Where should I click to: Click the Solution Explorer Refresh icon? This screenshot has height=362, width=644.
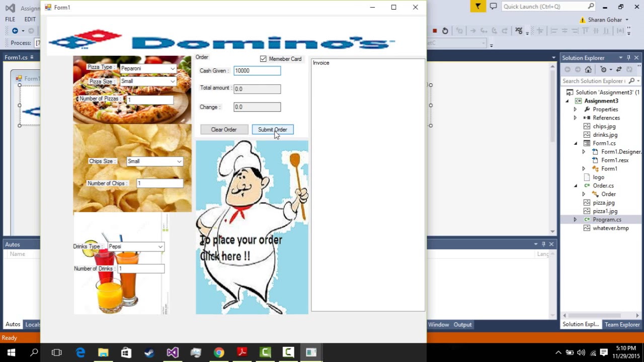629,69
